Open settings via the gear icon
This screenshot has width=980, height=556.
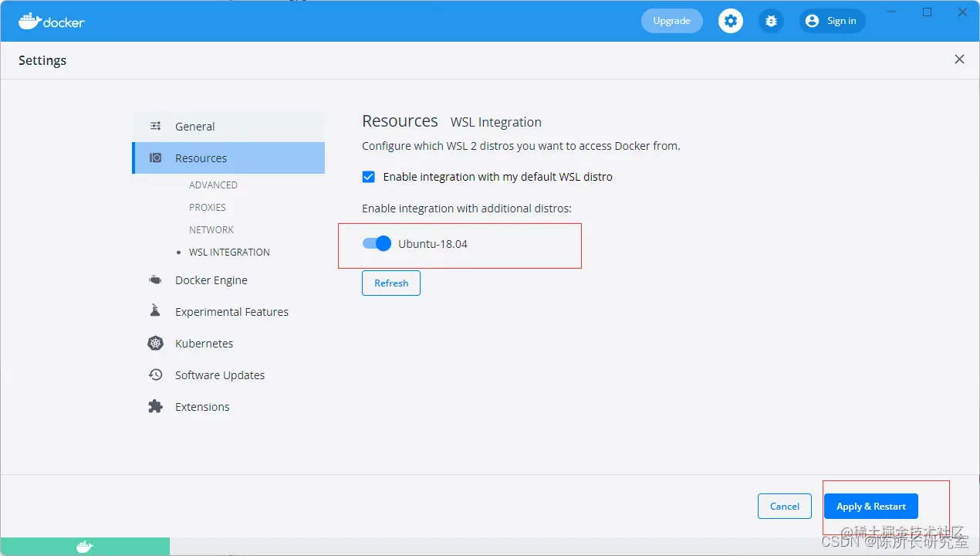(731, 21)
